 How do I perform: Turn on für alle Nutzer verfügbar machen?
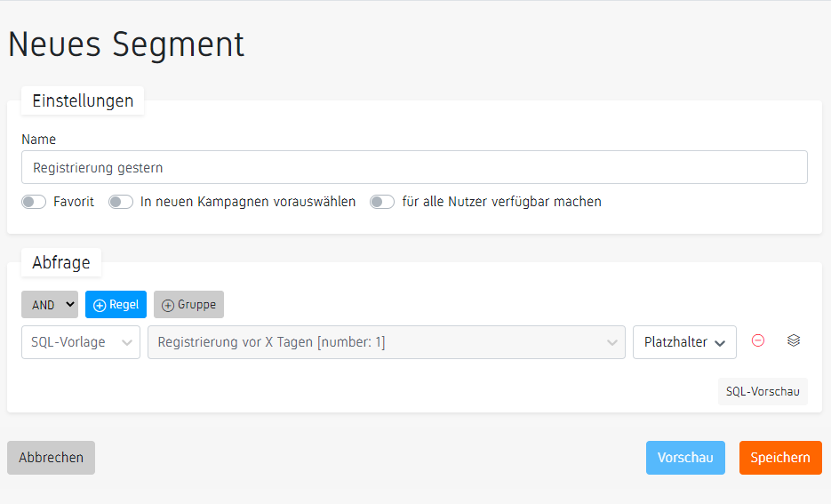[382, 202]
